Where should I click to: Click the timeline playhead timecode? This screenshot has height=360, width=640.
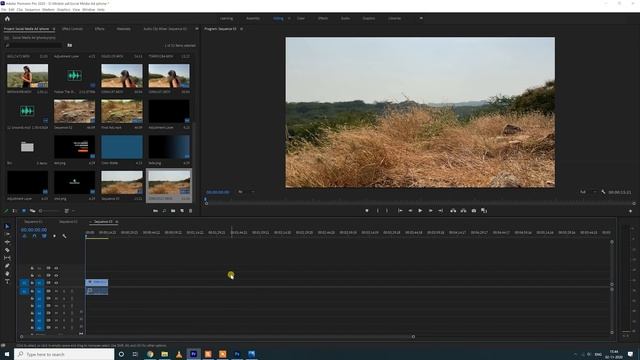[34, 230]
